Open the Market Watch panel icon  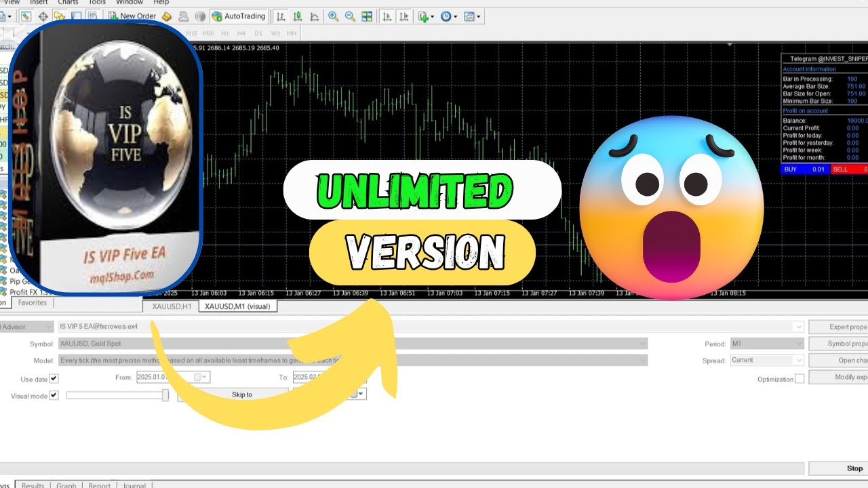tap(26, 16)
